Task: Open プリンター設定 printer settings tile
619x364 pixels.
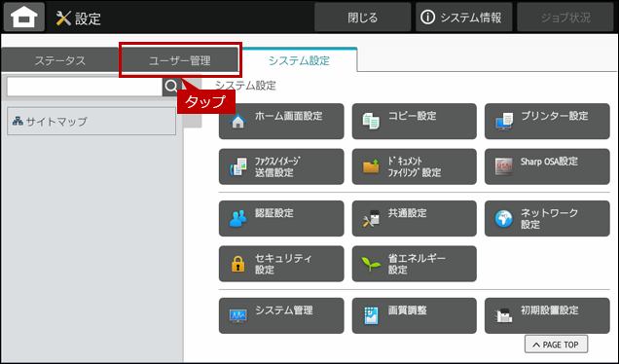Action: [x=547, y=122]
